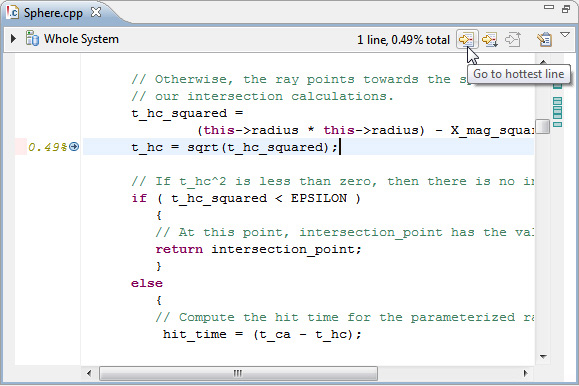The image size is (579, 386).
Task: Click the vertical scrollbar down arrow
Action: click(x=543, y=356)
